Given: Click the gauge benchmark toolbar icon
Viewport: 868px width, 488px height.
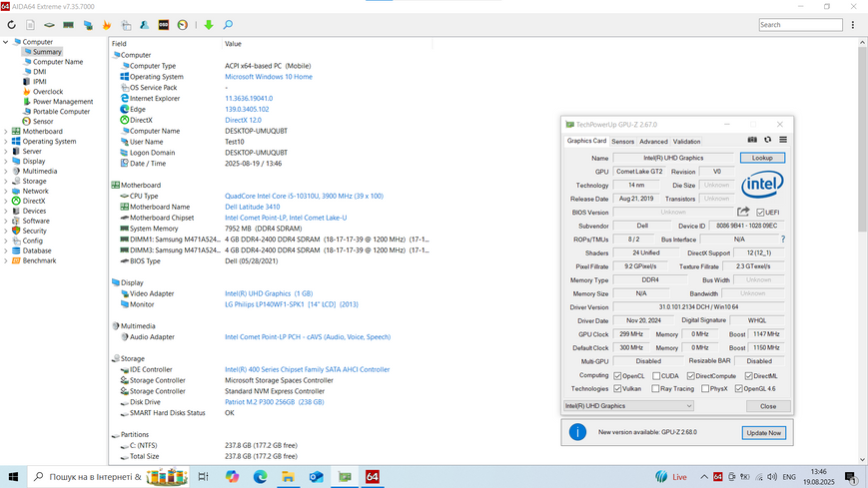Looking at the screenshot, I should pyautogui.click(x=183, y=25).
